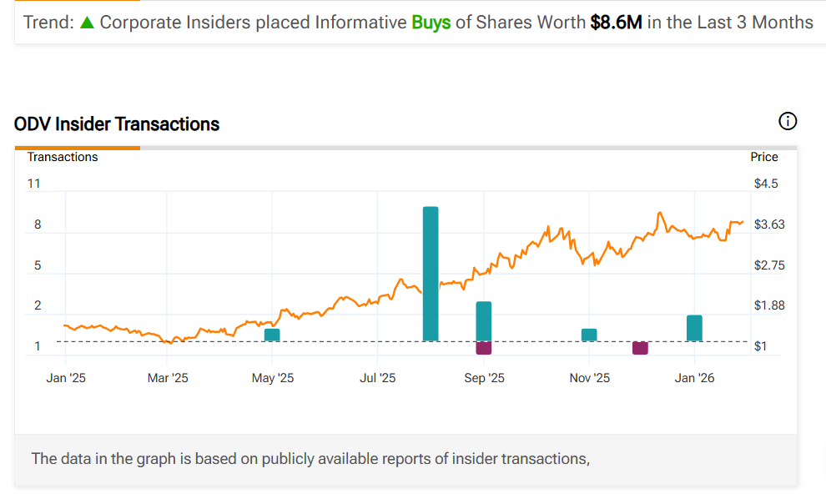
Task: Select the purple sell bar in December
Action: coord(640,348)
